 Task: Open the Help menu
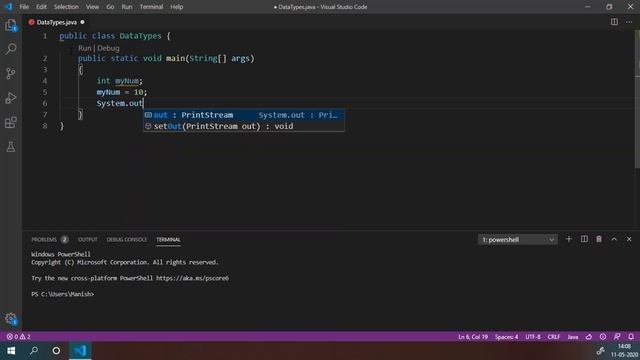click(x=177, y=7)
